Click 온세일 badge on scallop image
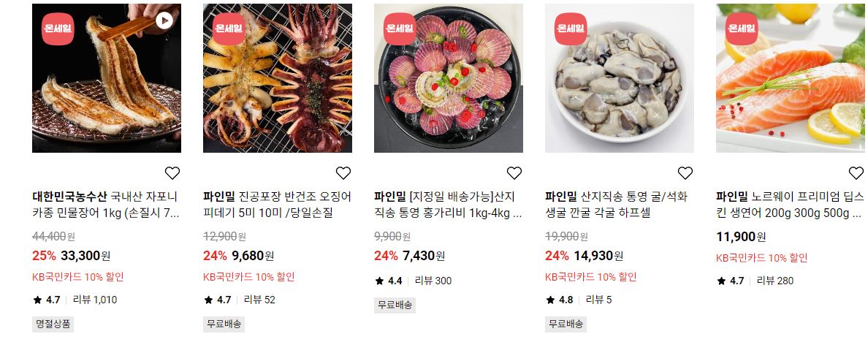The width and height of the screenshot is (868, 342). point(400,28)
